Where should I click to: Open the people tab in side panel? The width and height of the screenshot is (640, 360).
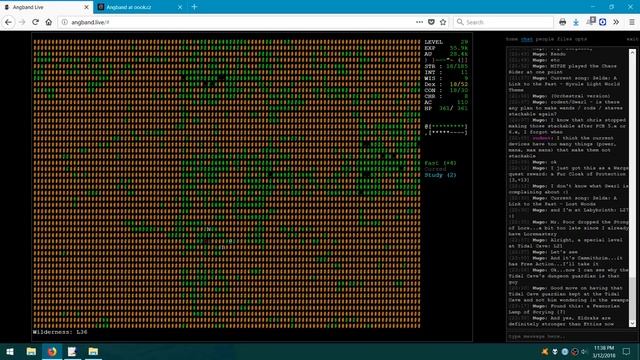pyautogui.click(x=544, y=39)
